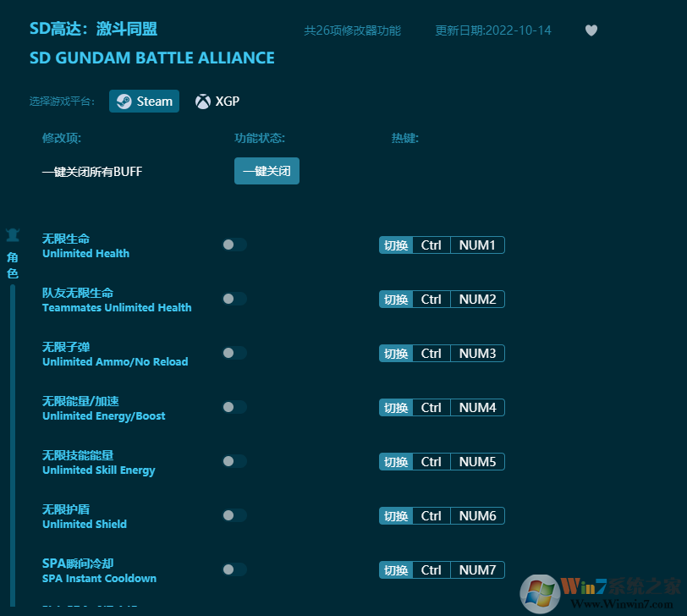Click the Ctrl key box beside NUM4
687x616 pixels.
(x=431, y=408)
